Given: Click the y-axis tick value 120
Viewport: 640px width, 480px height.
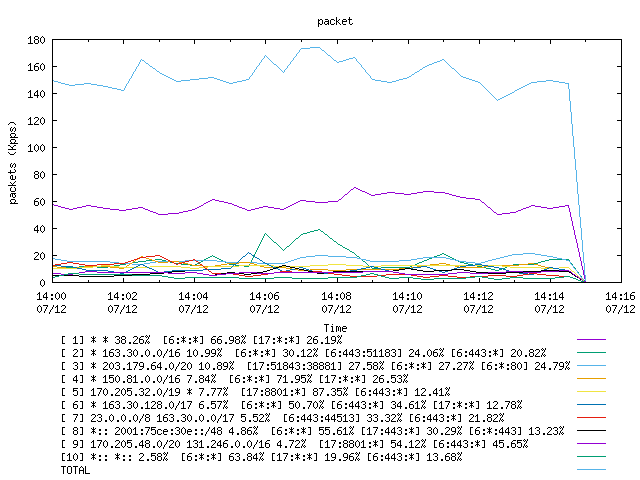Looking at the screenshot, I should point(36,121).
